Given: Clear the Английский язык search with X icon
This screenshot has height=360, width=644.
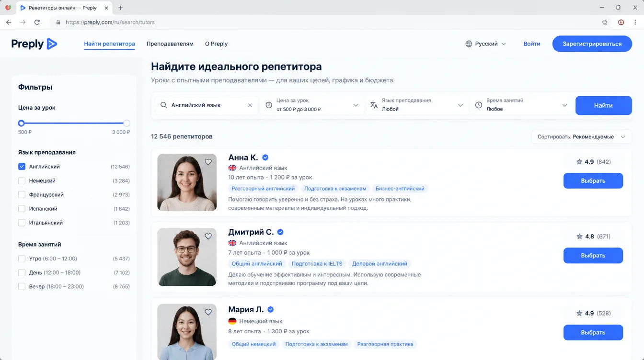Looking at the screenshot, I should point(250,105).
